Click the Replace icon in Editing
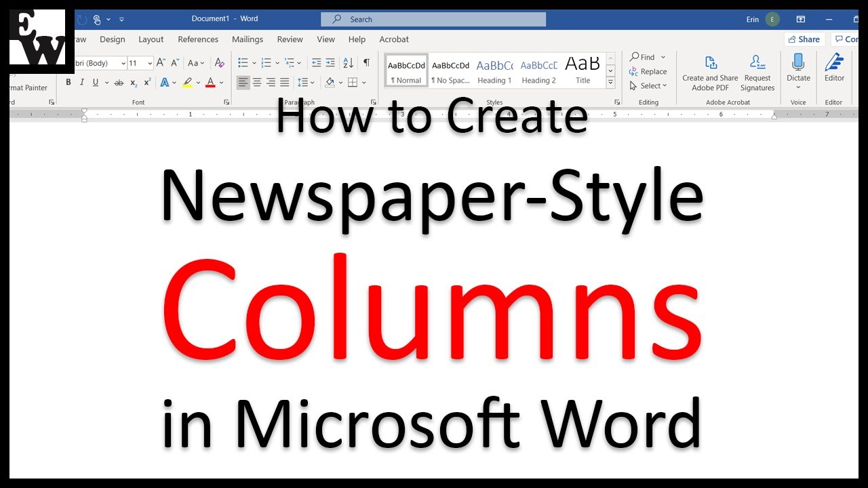Viewport: 868px width, 488px height. [648, 71]
